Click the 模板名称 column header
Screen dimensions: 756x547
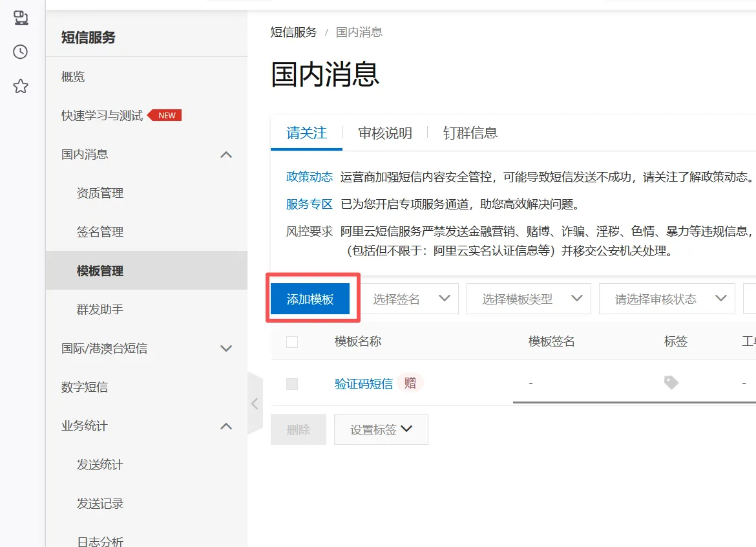tap(358, 341)
